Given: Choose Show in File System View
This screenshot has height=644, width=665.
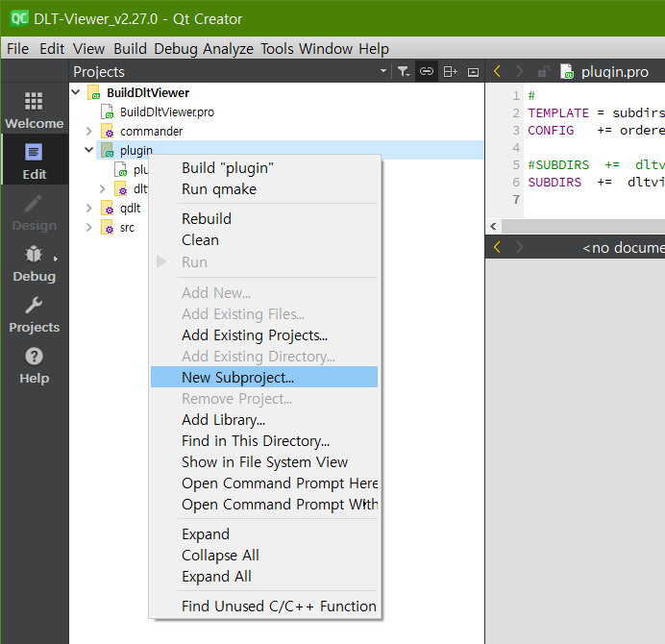Looking at the screenshot, I should 264,462.
